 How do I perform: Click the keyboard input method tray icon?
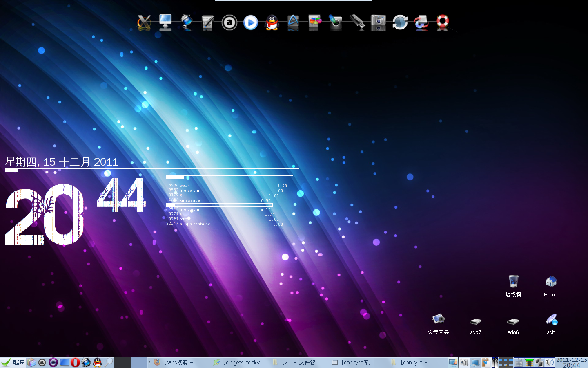pyautogui.click(x=519, y=362)
